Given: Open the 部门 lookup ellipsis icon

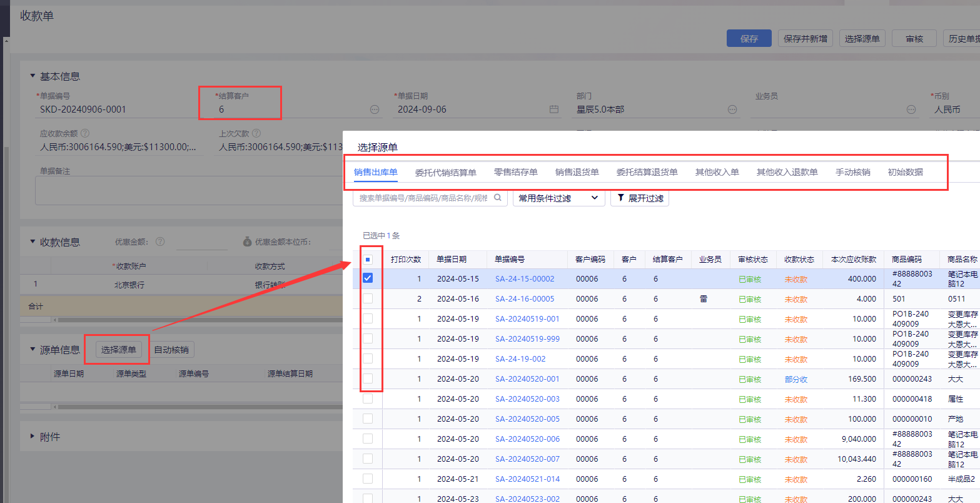Looking at the screenshot, I should 732,109.
